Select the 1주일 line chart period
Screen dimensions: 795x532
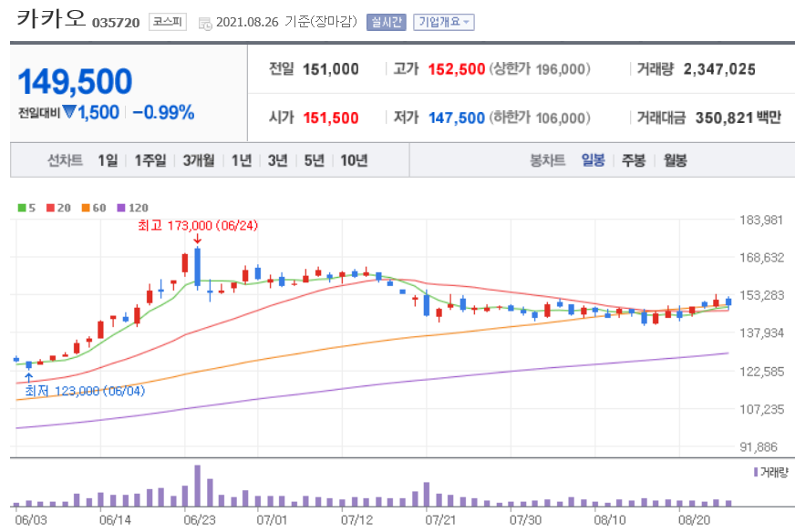tap(150, 160)
